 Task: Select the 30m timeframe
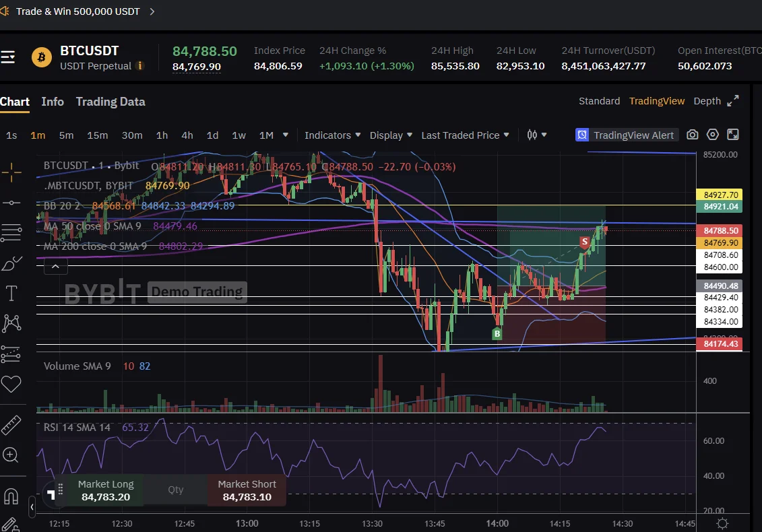pyautogui.click(x=131, y=135)
